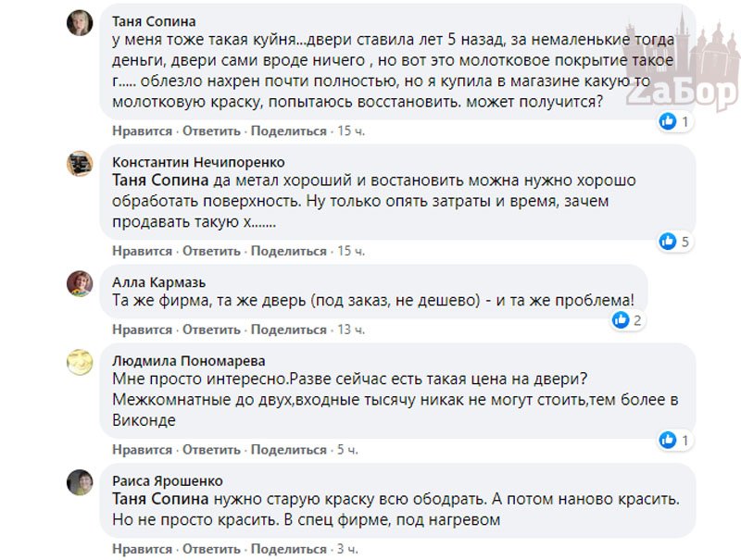
Task: Click Ответить under Людмила Пономарева's comment
Action: (211, 450)
